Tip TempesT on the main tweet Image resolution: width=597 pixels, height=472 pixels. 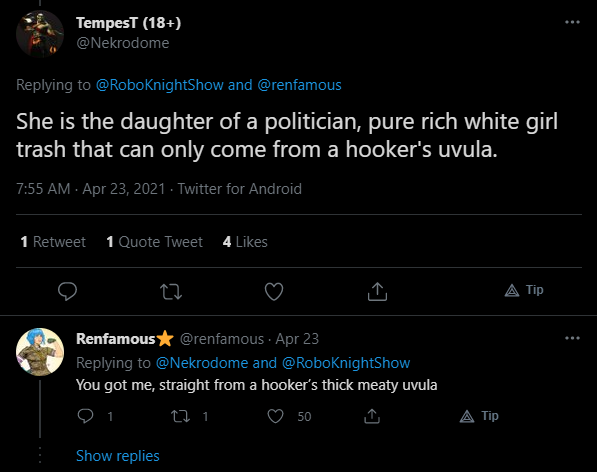click(x=524, y=290)
